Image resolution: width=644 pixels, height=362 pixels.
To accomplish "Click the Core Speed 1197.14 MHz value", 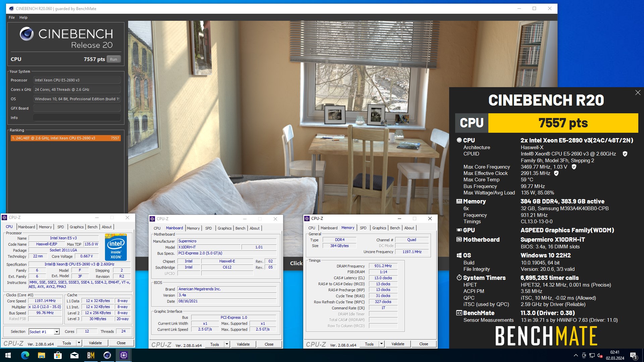I will point(45,301).
